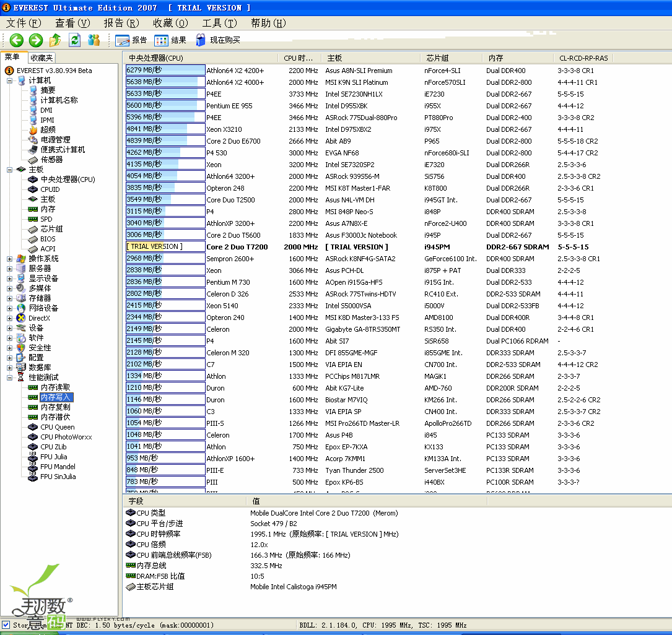Open the 收藏(O) menu
This screenshot has width=672, height=635.
[170, 23]
